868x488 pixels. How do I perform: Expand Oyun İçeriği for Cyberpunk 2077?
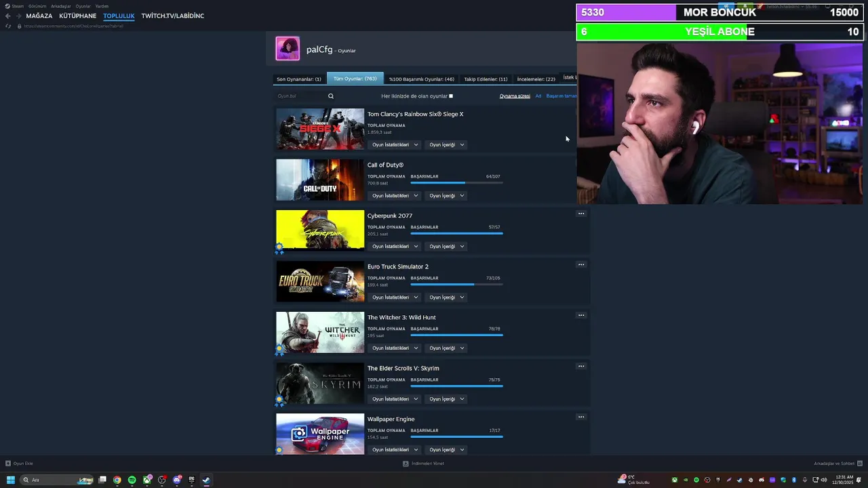click(447, 246)
